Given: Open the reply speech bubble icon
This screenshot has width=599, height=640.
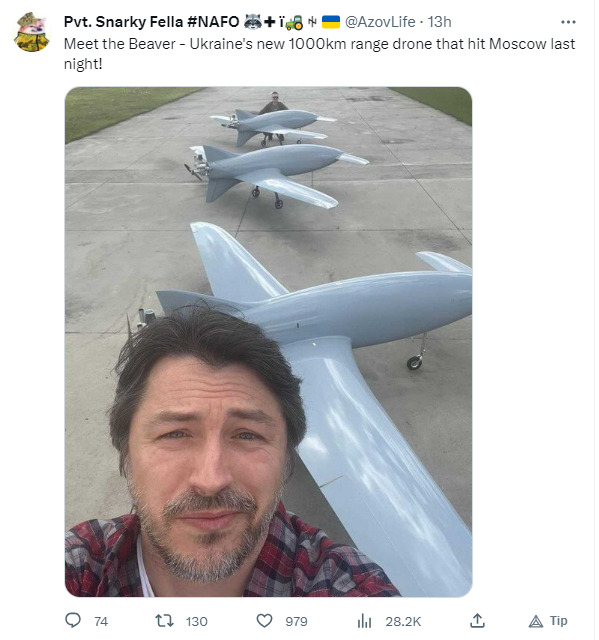Looking at the screenshot, I should [x=73, y=620].
